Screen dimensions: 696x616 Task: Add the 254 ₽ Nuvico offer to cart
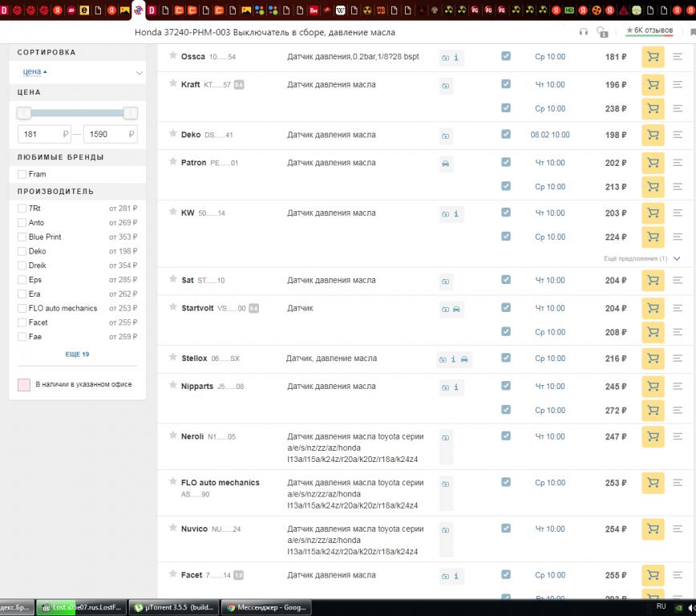pos(653,529)
